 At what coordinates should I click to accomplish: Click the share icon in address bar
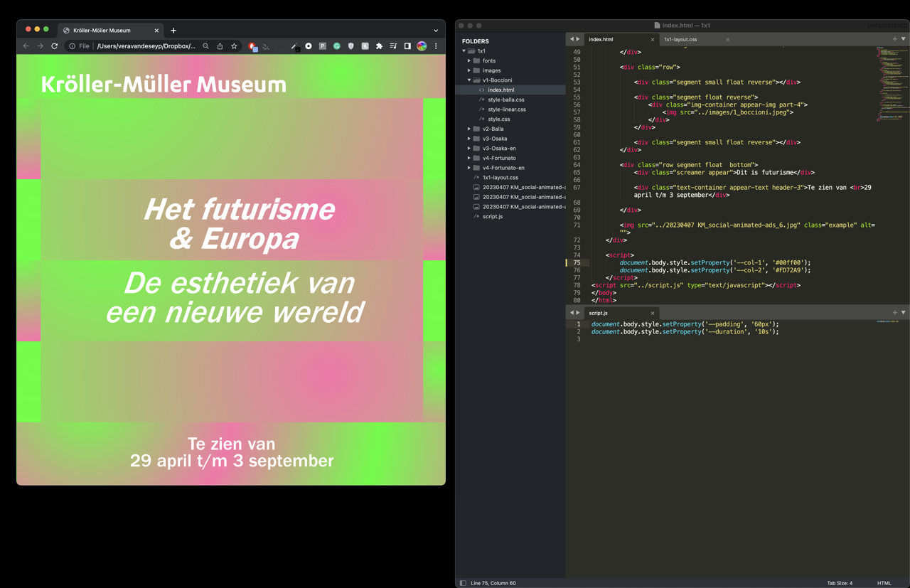coord(220,46)
